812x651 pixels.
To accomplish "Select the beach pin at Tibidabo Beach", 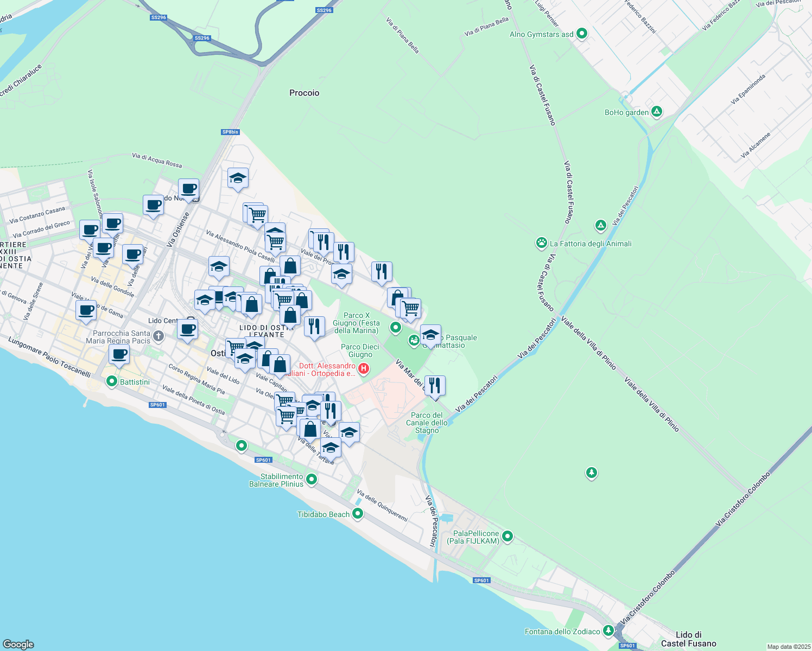I will pos(357,513).
